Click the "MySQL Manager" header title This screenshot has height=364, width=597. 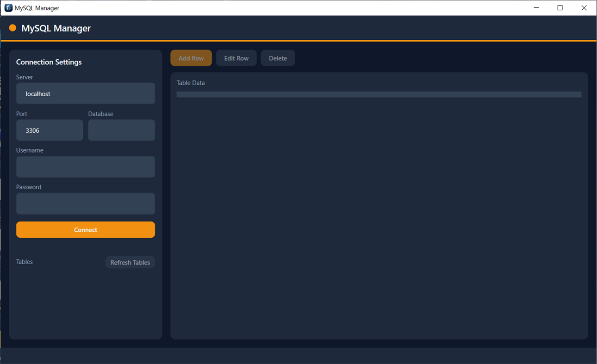click(56, 28)
